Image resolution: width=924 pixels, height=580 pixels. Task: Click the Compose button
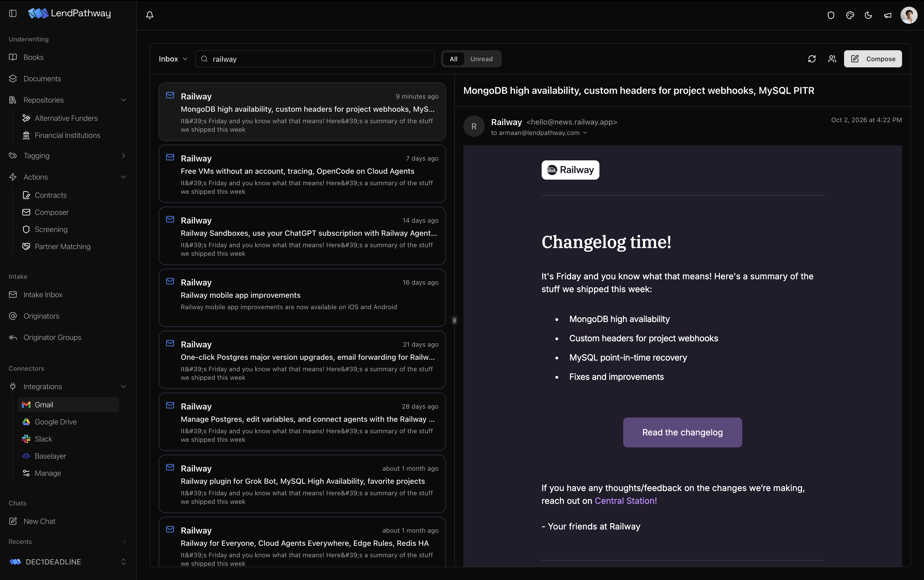click(873, 59)
